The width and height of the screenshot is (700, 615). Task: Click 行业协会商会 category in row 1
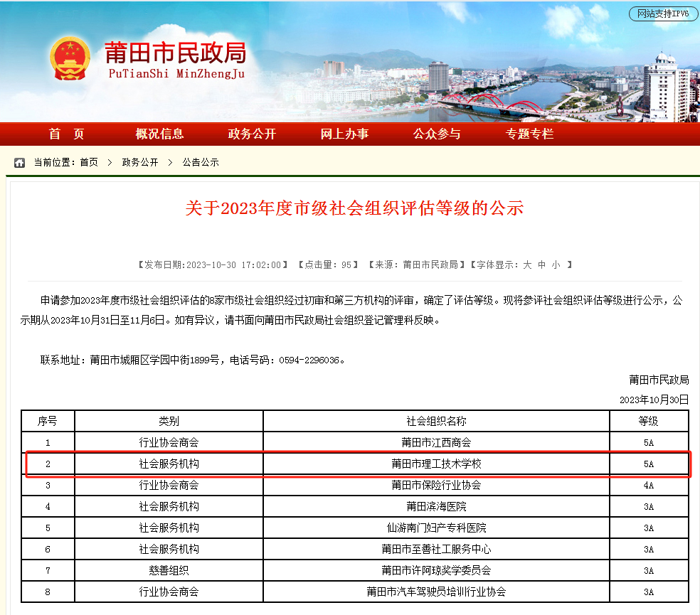pyautogui.click(x=169, y=442)
